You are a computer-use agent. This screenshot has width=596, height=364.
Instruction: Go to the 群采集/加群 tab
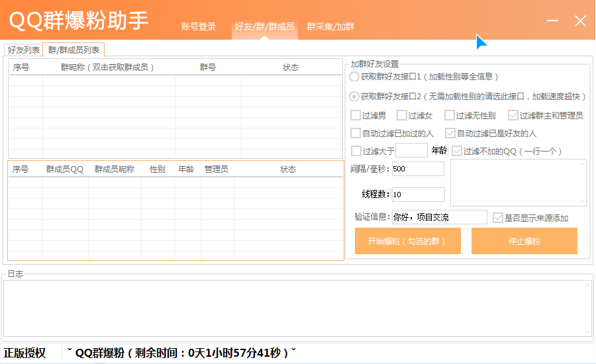[330, 27]
